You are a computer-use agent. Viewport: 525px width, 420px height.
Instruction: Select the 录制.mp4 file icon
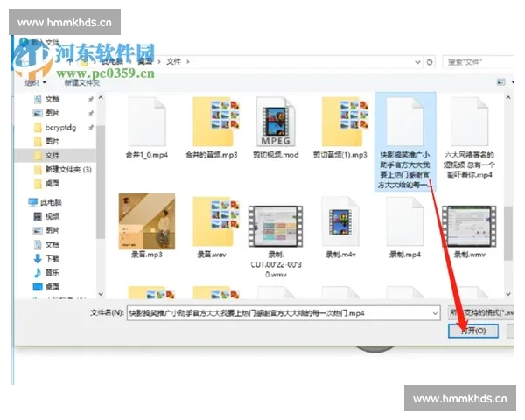click(x=405, y=221)
